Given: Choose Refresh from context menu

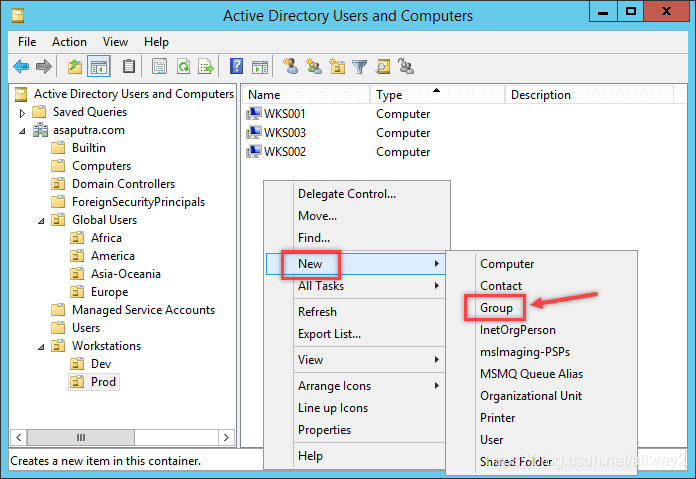Looking at the screenshot, I should (x=317, y=312).
